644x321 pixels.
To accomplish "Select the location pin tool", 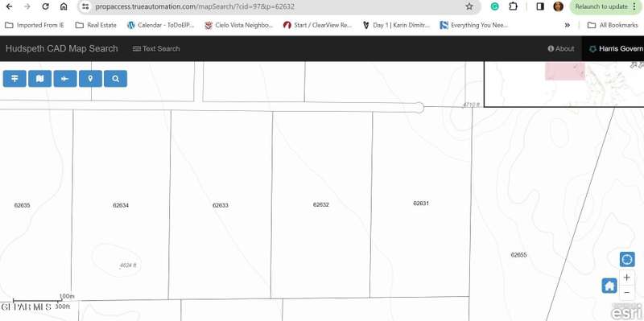I will 90,79.
